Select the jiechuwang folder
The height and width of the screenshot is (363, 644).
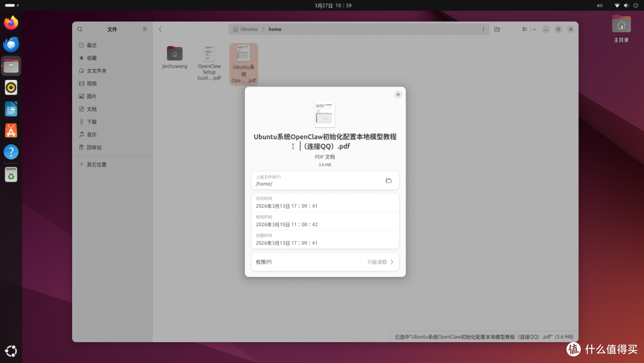click(175, 57)
